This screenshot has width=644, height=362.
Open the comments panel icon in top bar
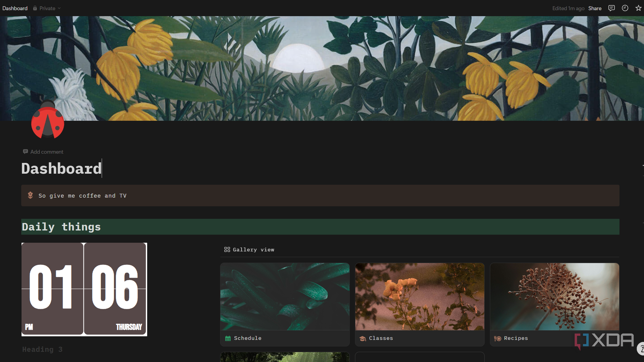(x=611, y=8)
